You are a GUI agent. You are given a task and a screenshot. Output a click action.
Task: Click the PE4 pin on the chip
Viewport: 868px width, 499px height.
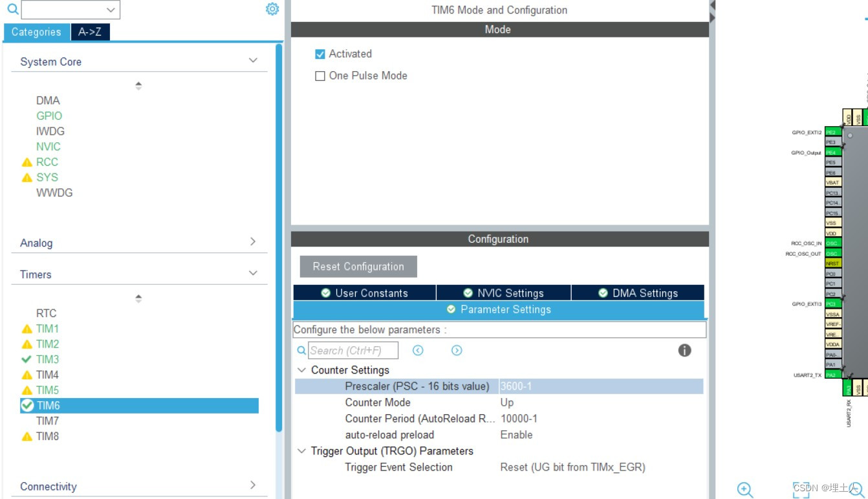point(832,153)
